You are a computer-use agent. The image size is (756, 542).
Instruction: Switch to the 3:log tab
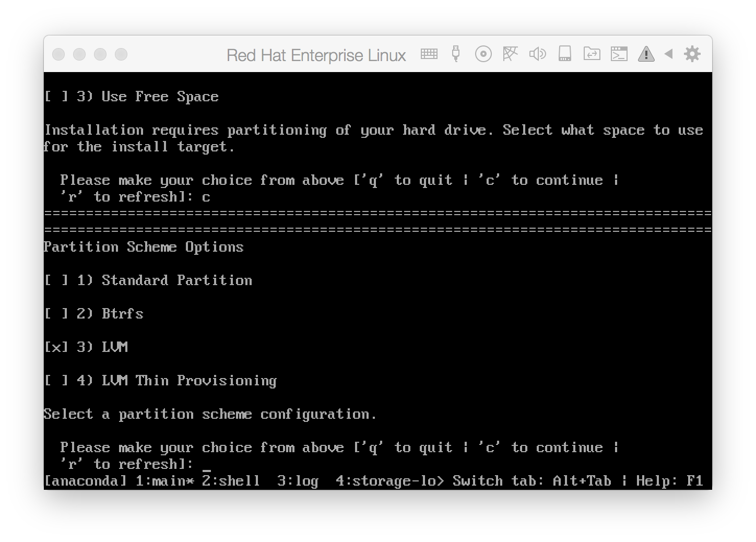click(x=298, y=481)
